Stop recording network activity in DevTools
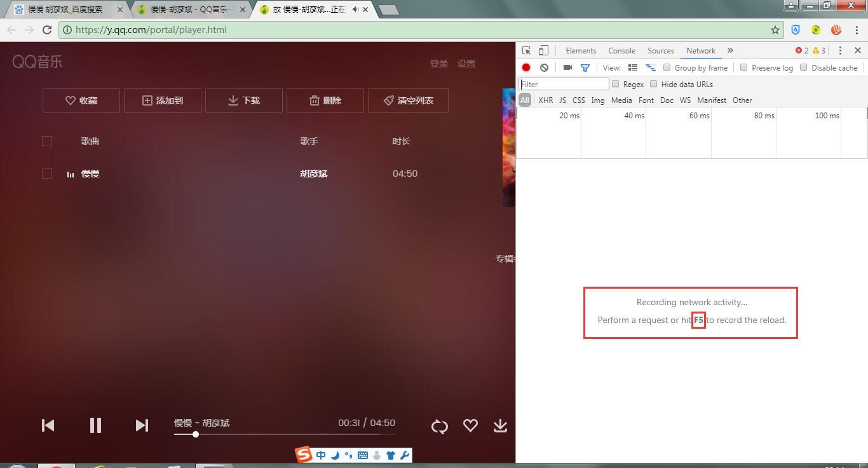The image size is (868, 468). (x=526, y=67)
